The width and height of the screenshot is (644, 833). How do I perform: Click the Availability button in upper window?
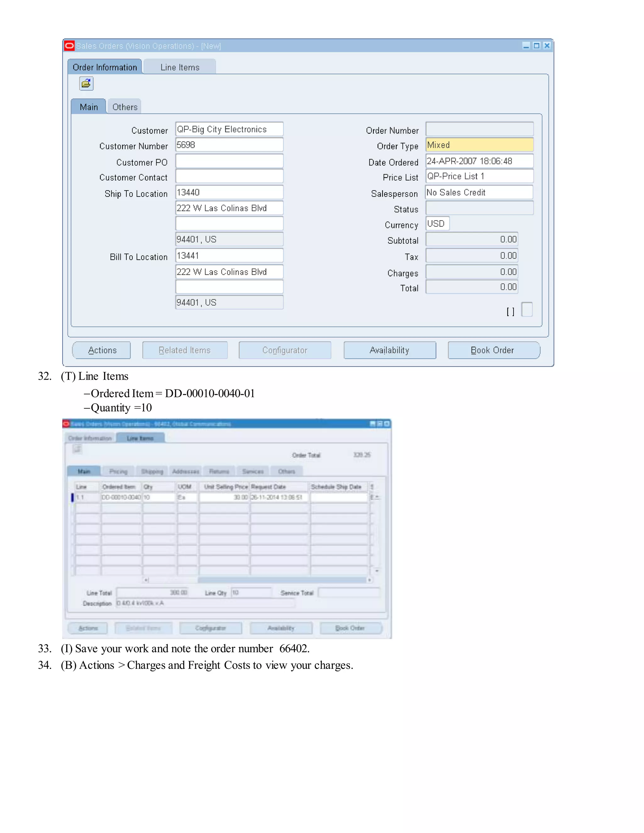coord(390,350)
